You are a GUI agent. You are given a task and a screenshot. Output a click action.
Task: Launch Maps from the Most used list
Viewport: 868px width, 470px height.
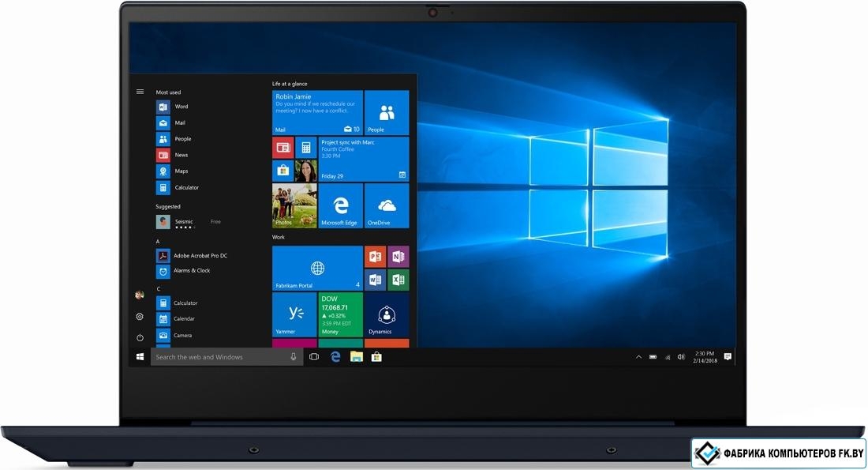[x=173, y=171]
